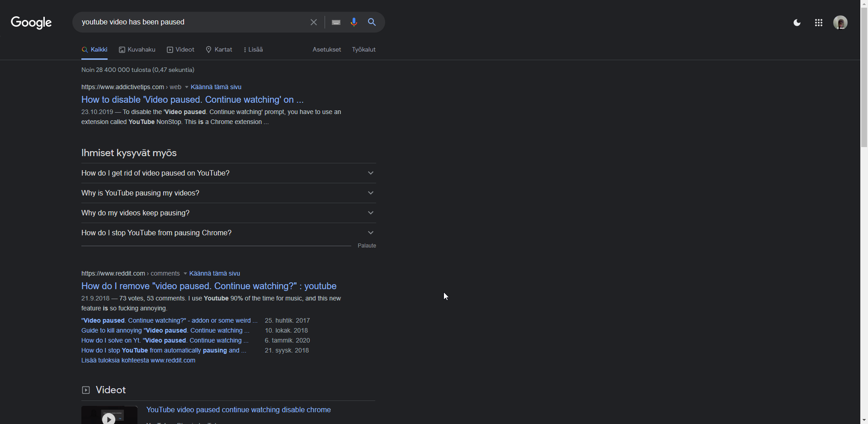868x424 pixels.
Task: Open the reddit 'How do I remove video paused' result
Action: pos(208,286)
